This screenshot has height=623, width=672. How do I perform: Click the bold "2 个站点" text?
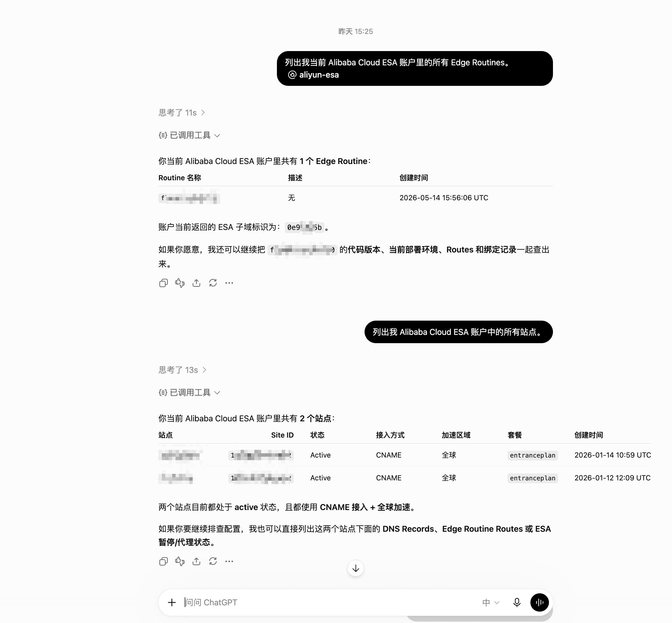tap(315, 418)
